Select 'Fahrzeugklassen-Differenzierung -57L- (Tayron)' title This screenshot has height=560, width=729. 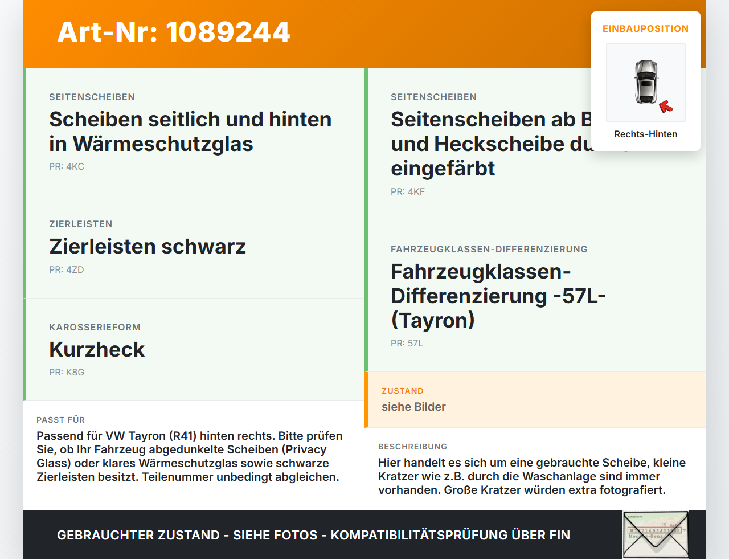coord(498,296)
